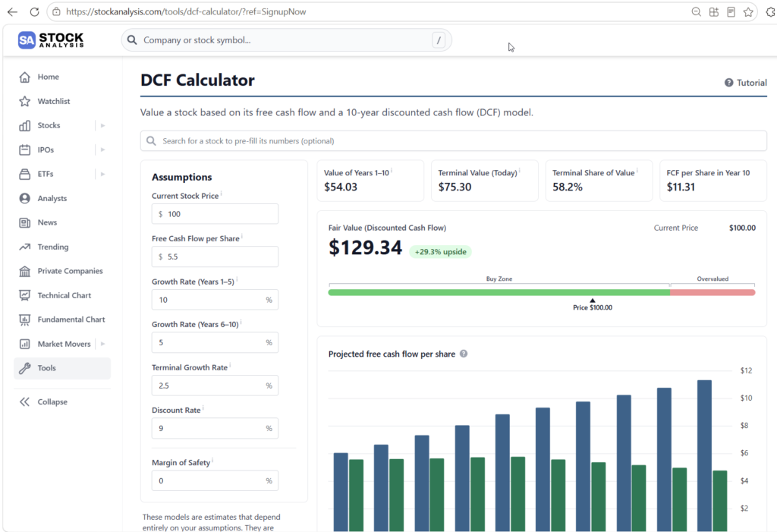Click the Trending arrow icon

25,247
